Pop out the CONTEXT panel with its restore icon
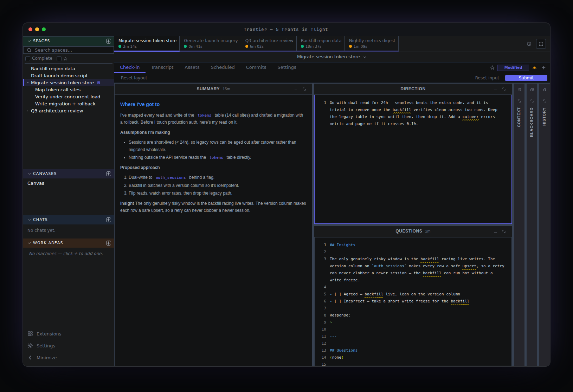Screen dimensions: 573x392 click(519, 90)
